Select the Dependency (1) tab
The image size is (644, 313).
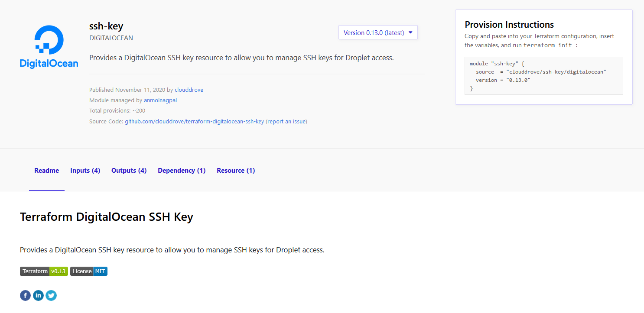[x=182, y=171]
